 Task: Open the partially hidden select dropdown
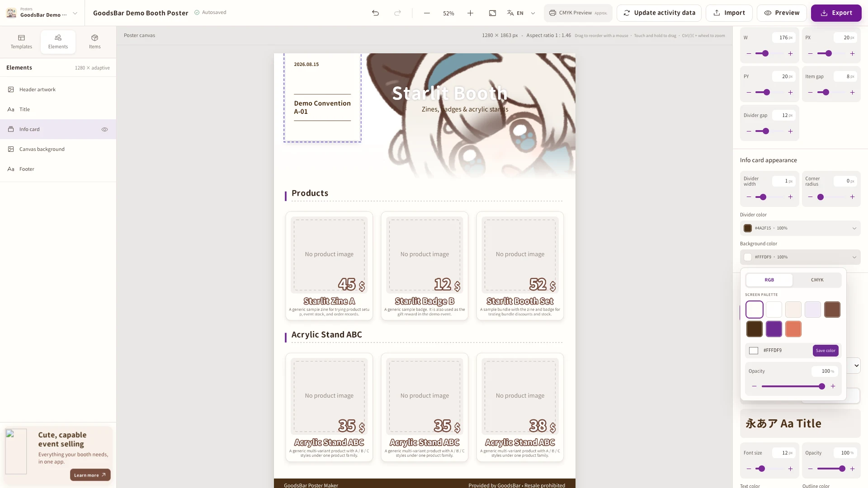point(854,366)
